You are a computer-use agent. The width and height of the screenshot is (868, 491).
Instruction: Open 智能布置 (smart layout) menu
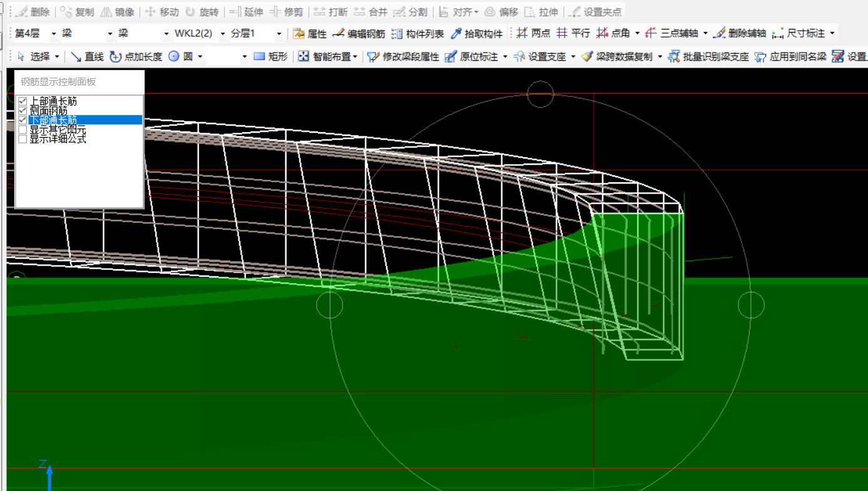(327, 56)
